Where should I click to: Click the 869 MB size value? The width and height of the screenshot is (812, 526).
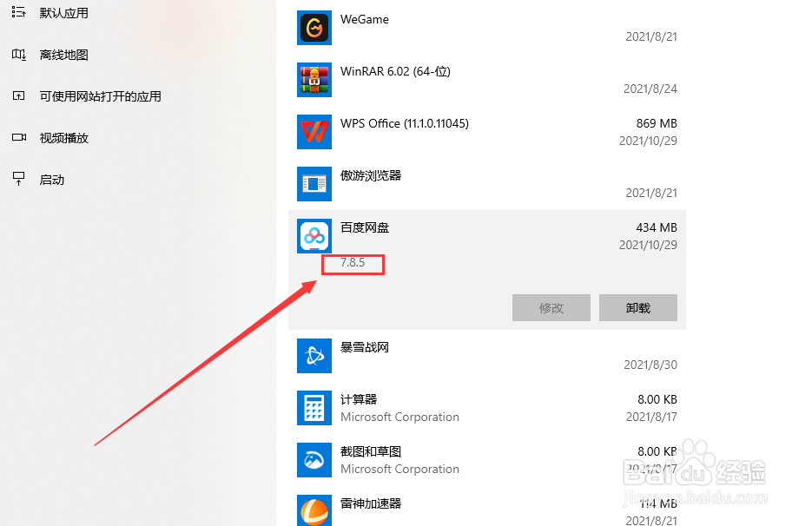[x=657, y=123]
